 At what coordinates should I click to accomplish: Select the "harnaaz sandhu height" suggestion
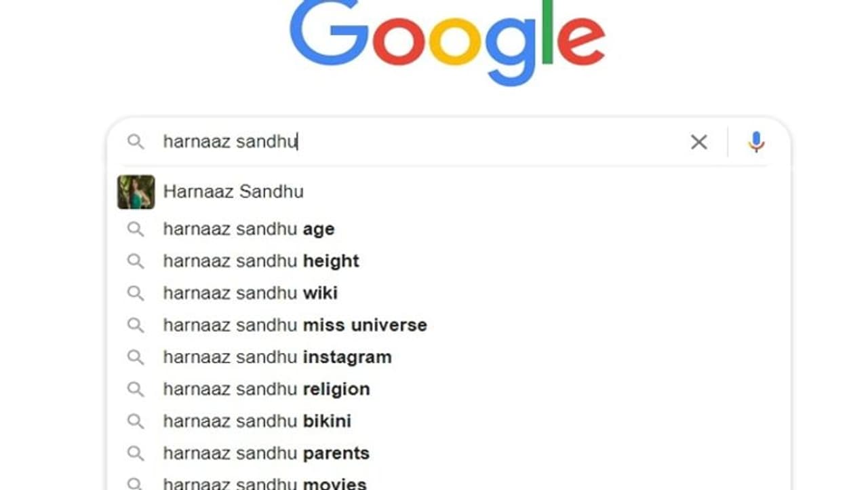click(261, 261)
